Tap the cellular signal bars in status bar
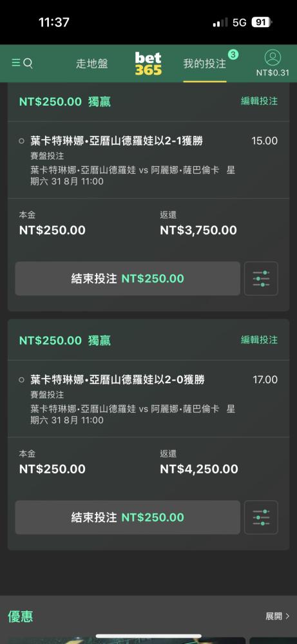This screenshot has width=297, height=644. (220, 22)
